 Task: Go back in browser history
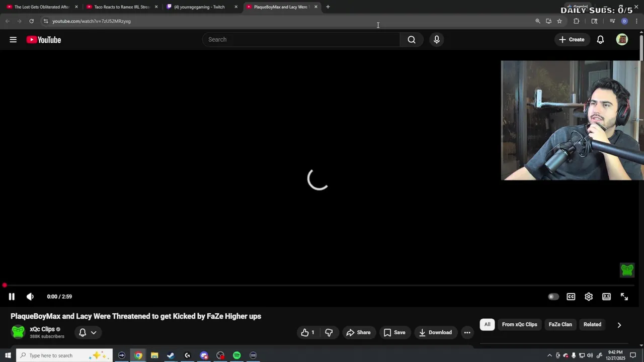click(x=7, y=21)
